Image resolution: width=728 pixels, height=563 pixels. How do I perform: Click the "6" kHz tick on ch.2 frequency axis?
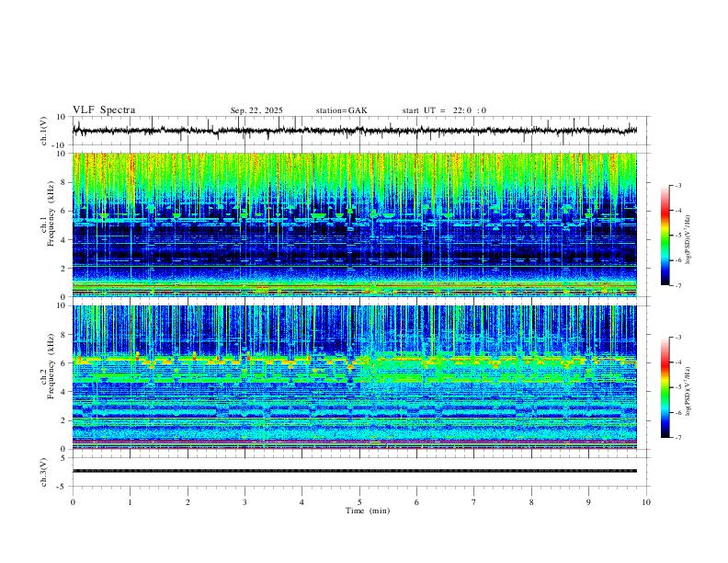click(63, 363)
